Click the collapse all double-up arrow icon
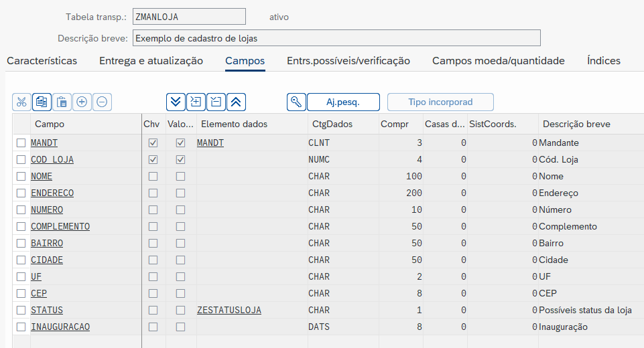This screenshot has height=348, width=644. (x=236, y=102)
